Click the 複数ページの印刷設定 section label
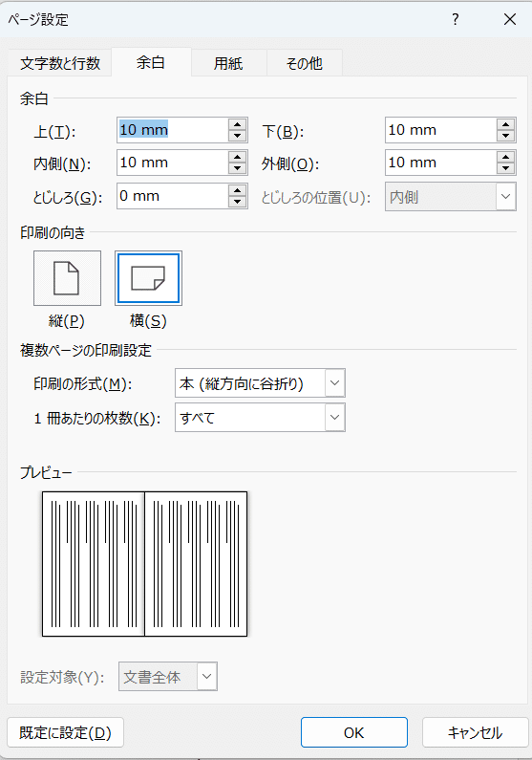 click(x=86, y=350)
